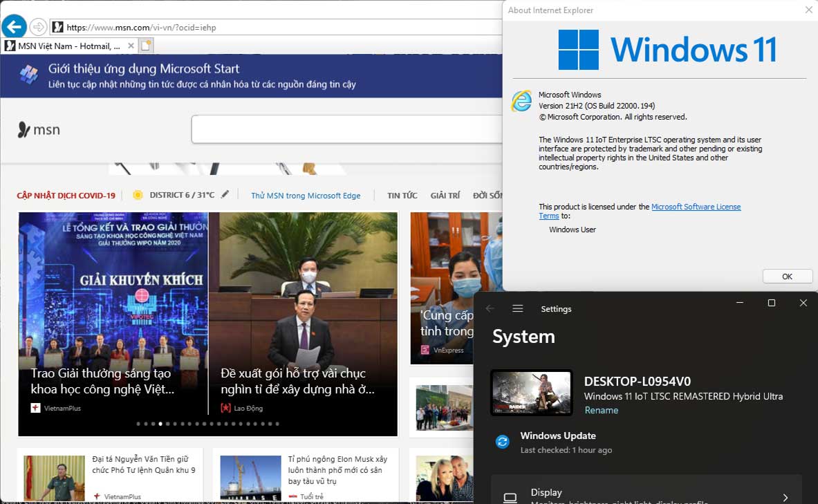Viewport: 818px width, 504px height.
Task: Maximize the Settings window
Action: [772, 303]
